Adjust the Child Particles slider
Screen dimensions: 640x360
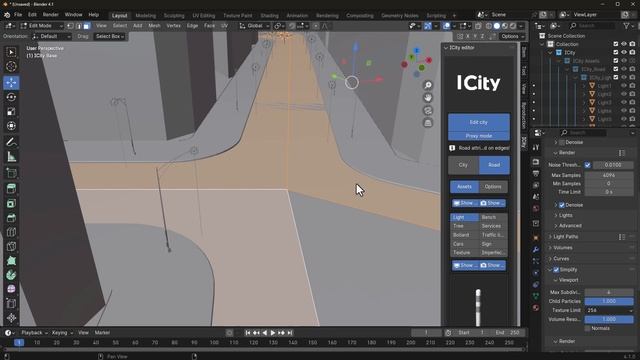tap(609, 301)
